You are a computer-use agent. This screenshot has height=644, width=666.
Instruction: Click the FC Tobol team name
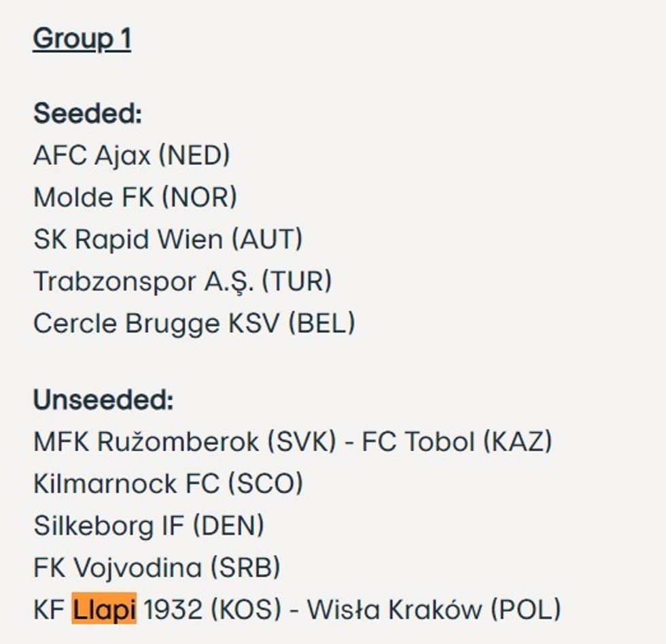point(418,442)
